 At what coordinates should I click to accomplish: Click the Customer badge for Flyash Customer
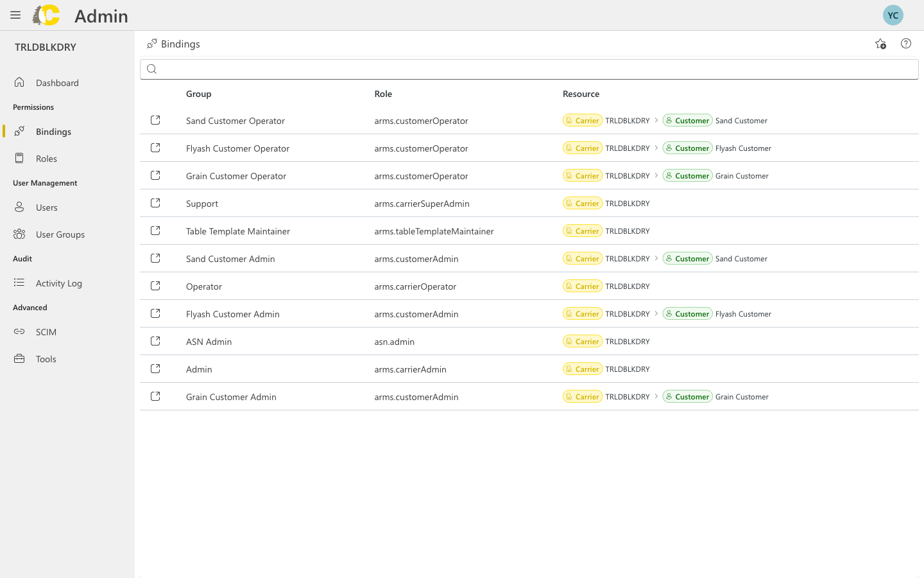[687, 148]
